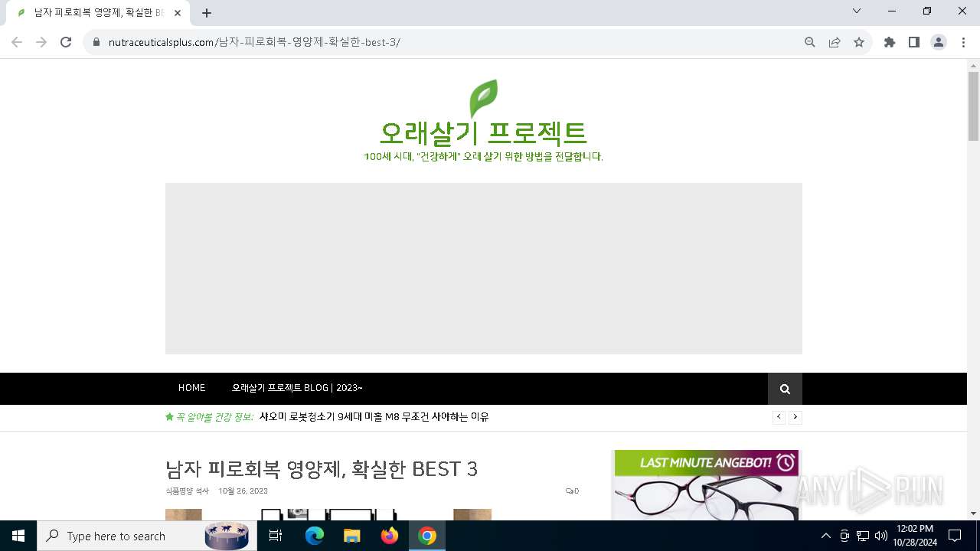
Task: Open the 샤오미 로봇청소기 9세대 ticker headline
Action: pos(374,417)
